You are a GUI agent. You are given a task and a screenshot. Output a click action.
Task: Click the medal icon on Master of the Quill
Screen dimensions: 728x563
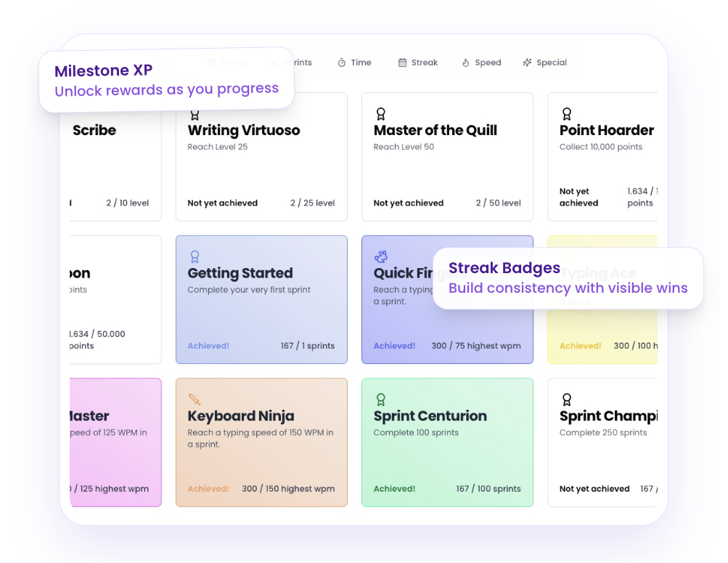pyautogui.click(x=380, y=113)
